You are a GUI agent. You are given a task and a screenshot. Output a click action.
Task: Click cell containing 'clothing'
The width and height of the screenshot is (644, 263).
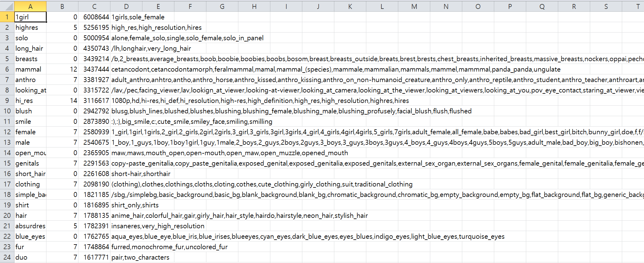pos(30,184)
